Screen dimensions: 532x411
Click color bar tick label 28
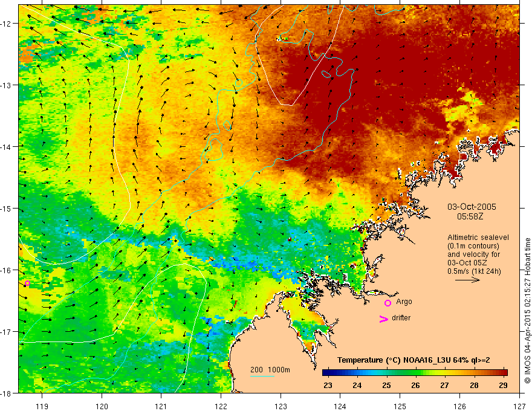point(474,385)
